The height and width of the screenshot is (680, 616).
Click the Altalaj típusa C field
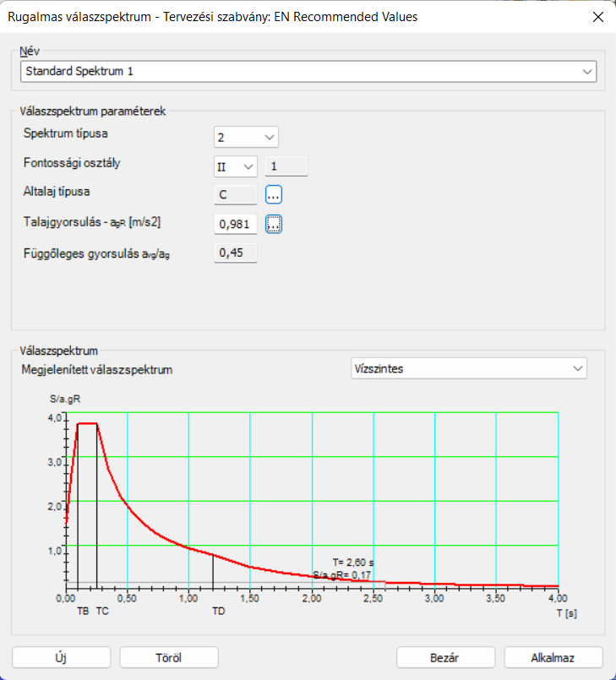click(x=236, y=195)
